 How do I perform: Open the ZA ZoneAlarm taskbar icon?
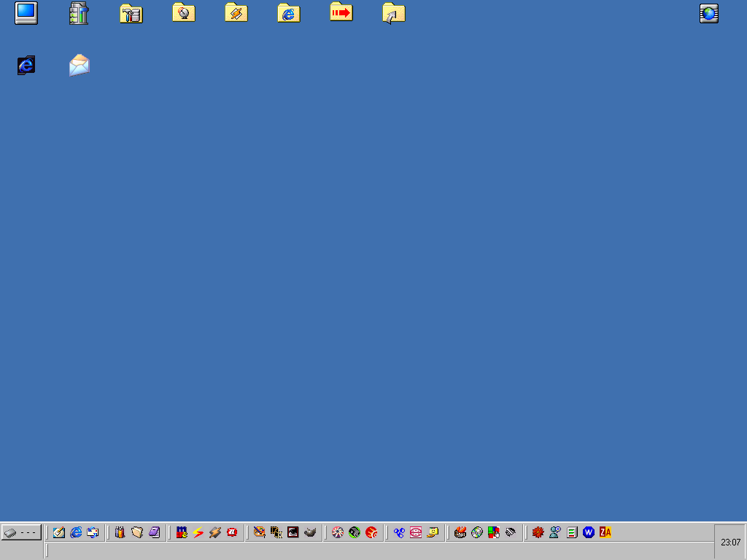click(605, 532)
